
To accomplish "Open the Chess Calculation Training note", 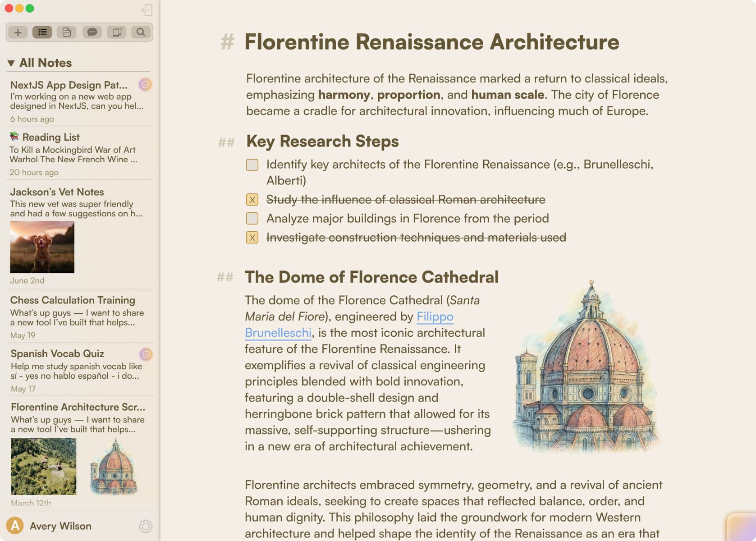I will (80, 316).
